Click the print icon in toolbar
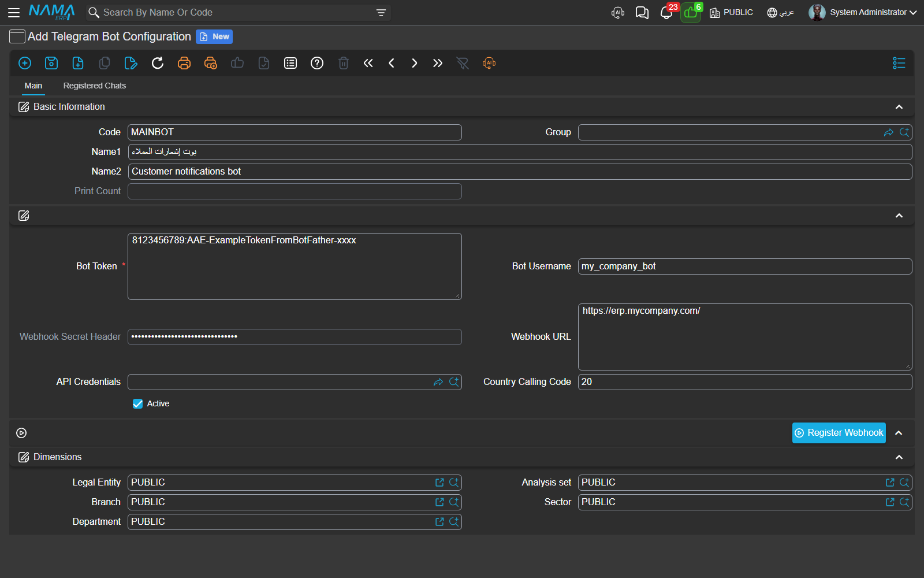Viewport: 924px width, 578px height. click(x=184, y=63)
